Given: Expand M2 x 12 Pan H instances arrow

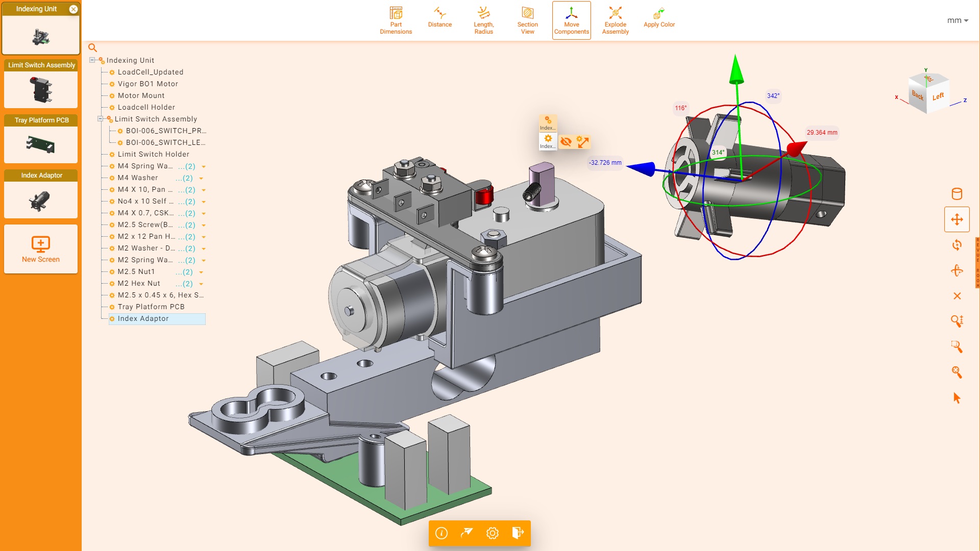Looking at the screenshot, I should point(204,237).
